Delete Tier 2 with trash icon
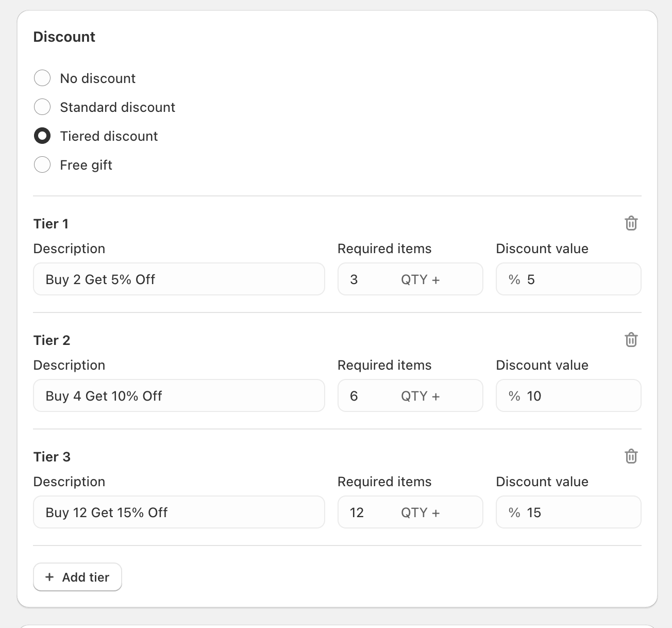This screenshot has width=672, height=628. tap(631, 340)
